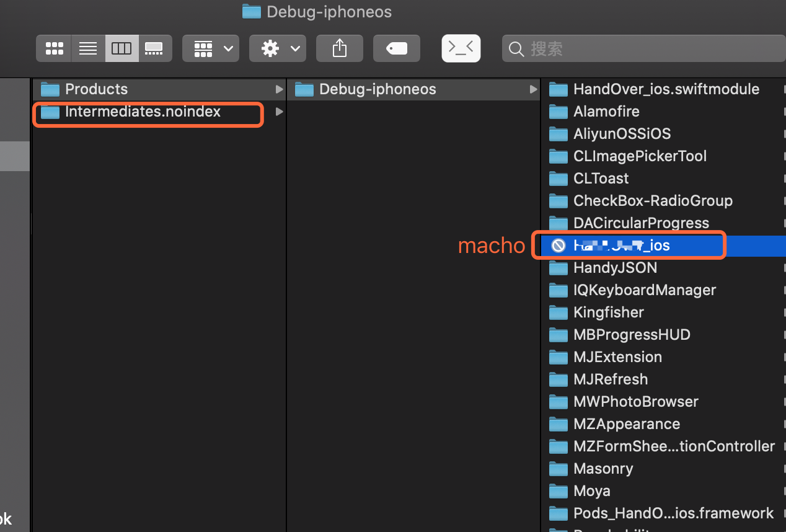Select the Moya folder

tap(663, 491)
